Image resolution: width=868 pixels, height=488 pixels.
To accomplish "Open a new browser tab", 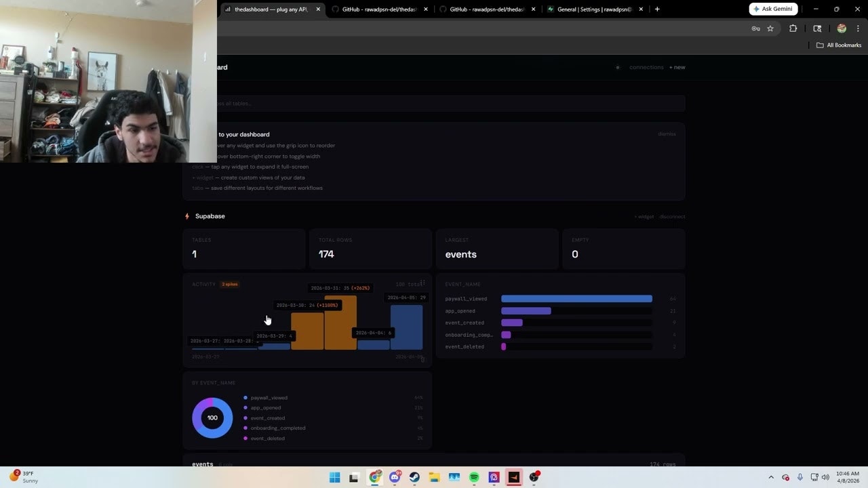I will point(657,9).
